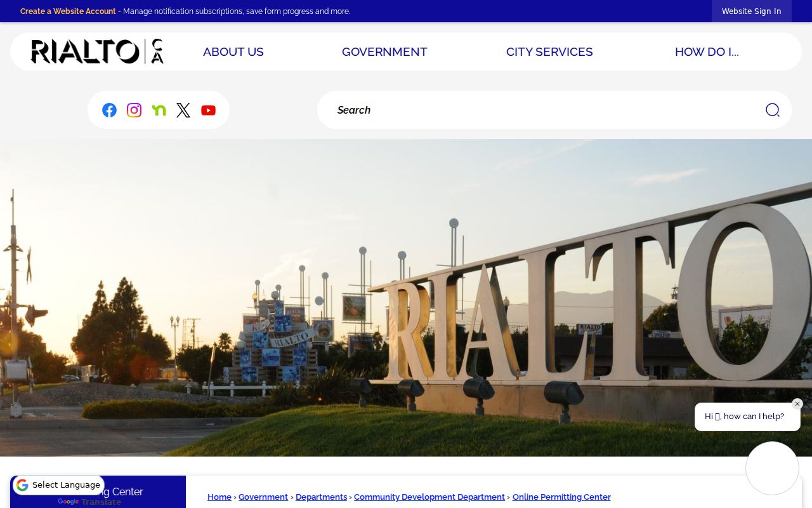Go to Government breadcrumb link
This screenshot has width=812, height=508.
tap(263, 497)
